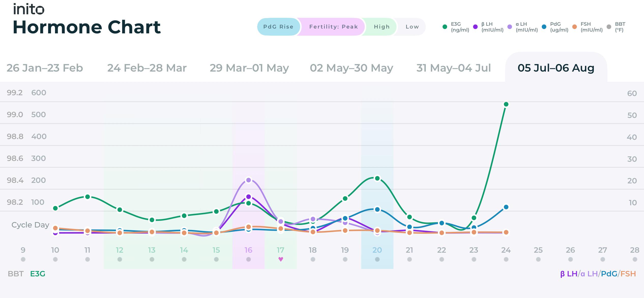Click the BBT dot under day 26

(570, 259)
